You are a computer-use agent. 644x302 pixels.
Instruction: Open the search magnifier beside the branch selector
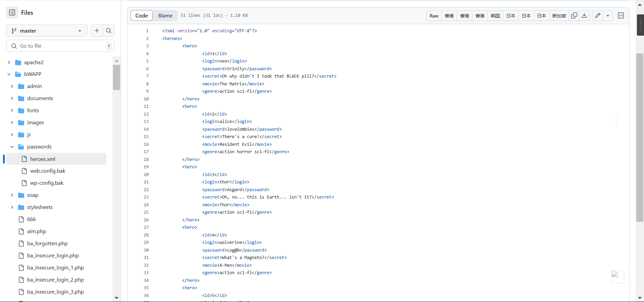point(109,31)
